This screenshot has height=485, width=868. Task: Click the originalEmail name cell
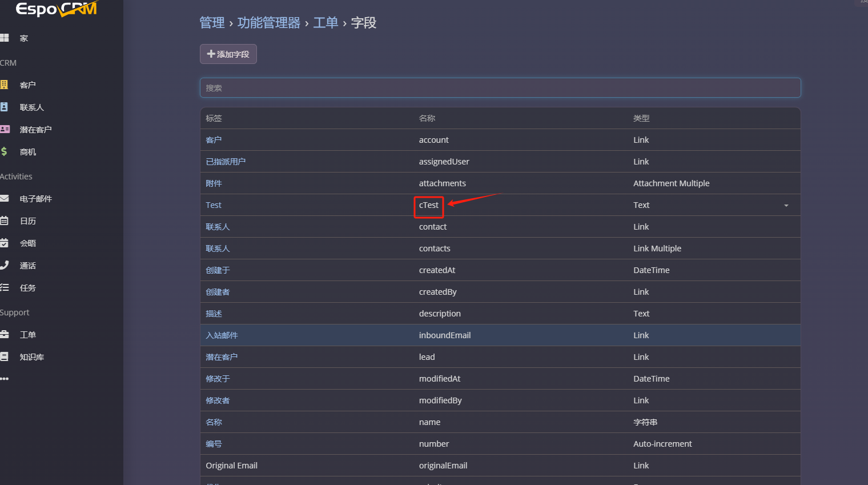[443, 466]
